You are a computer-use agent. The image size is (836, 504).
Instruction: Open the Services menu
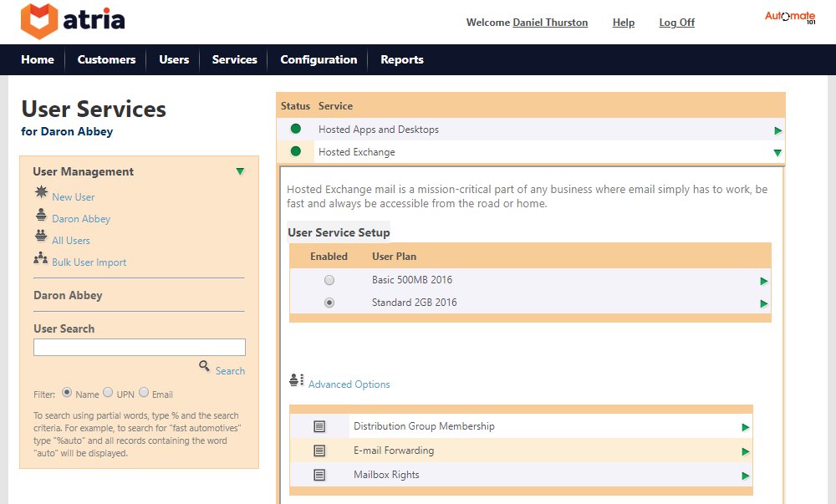[x=235, y=59]
